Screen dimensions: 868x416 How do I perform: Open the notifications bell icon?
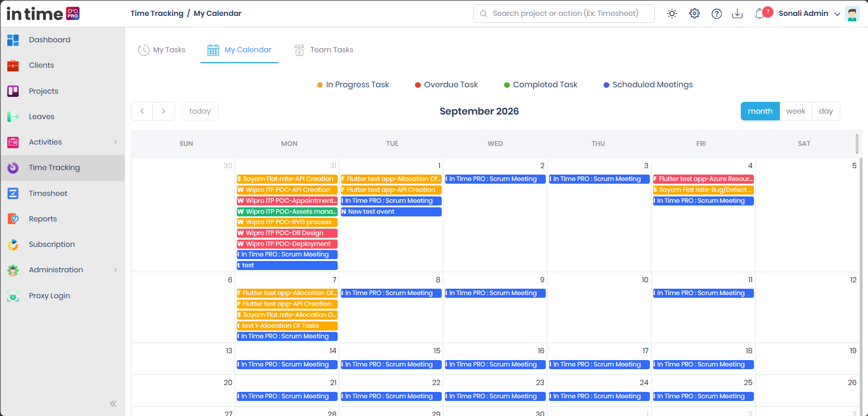click(x=759, y=14)
